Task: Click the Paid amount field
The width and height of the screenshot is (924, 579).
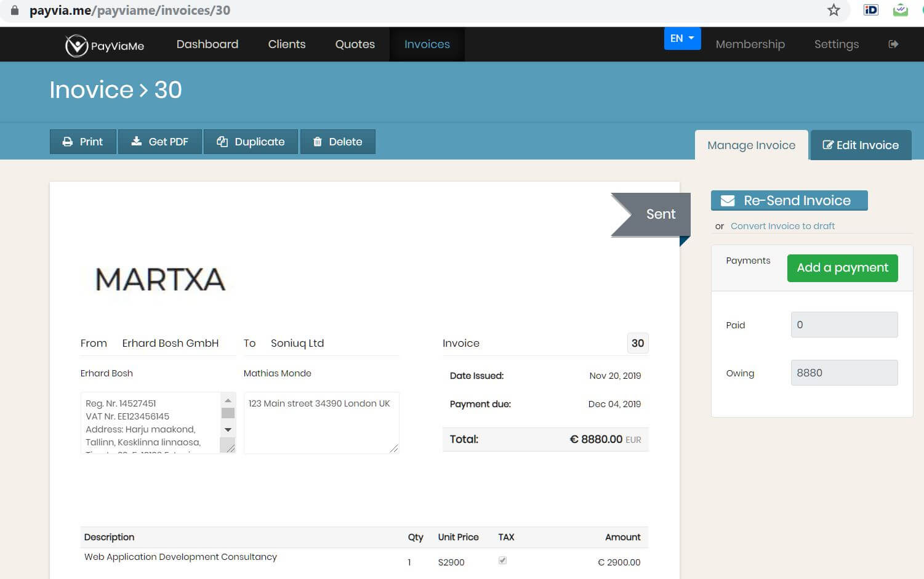Action: tap(844, 325)
